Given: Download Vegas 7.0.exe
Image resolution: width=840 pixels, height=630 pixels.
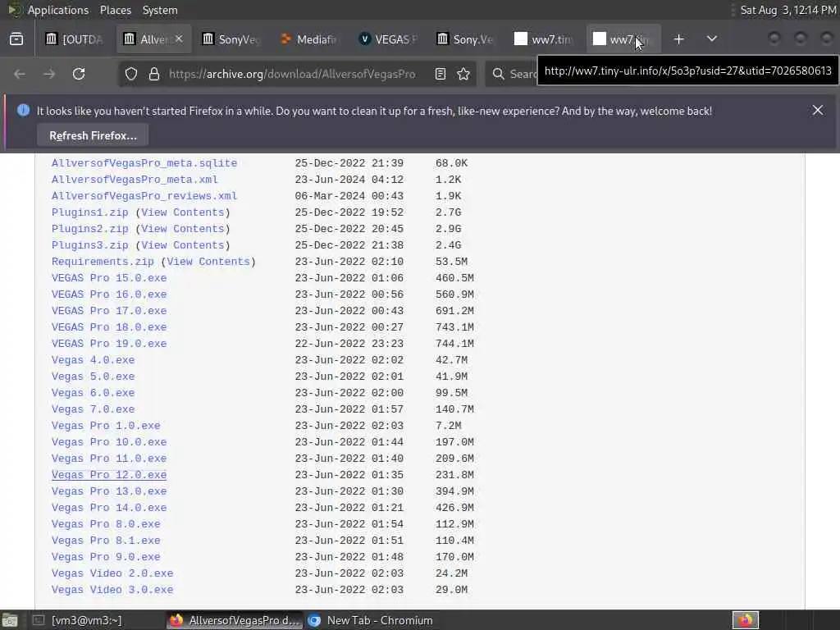Looking at the screenshot, I should pos(94,409).
